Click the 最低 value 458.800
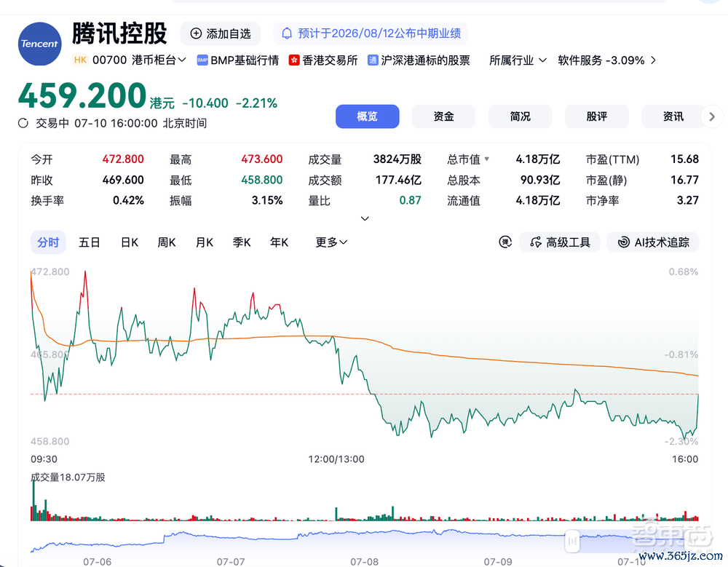The height and width of the screenshot is (567, 728). pos(262,180)
